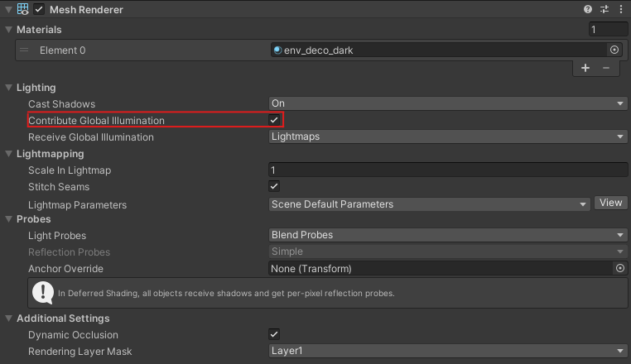Toggle the Stitch Seams checkbox
The width and height of the screenshot is (631, 364).
[274, 186]
